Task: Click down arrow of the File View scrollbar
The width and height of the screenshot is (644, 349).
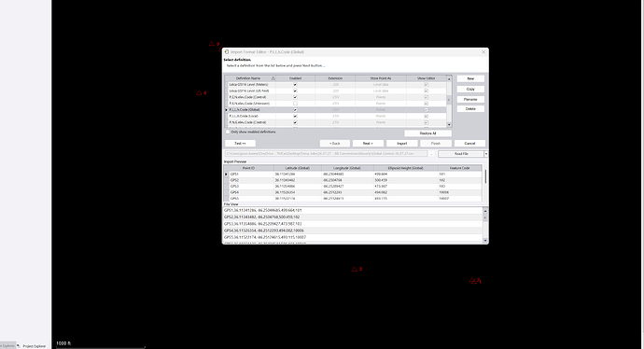Action: (x=485, y=241)
